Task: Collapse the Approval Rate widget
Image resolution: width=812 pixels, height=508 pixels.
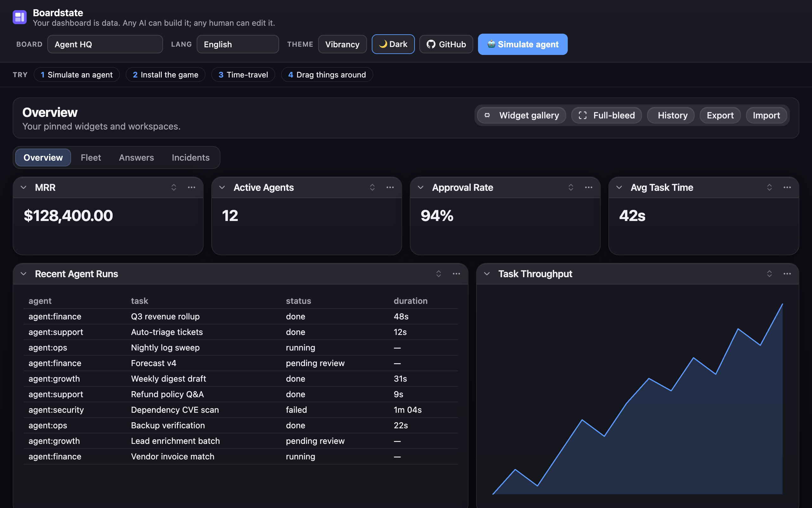Action: coord(420,187)
